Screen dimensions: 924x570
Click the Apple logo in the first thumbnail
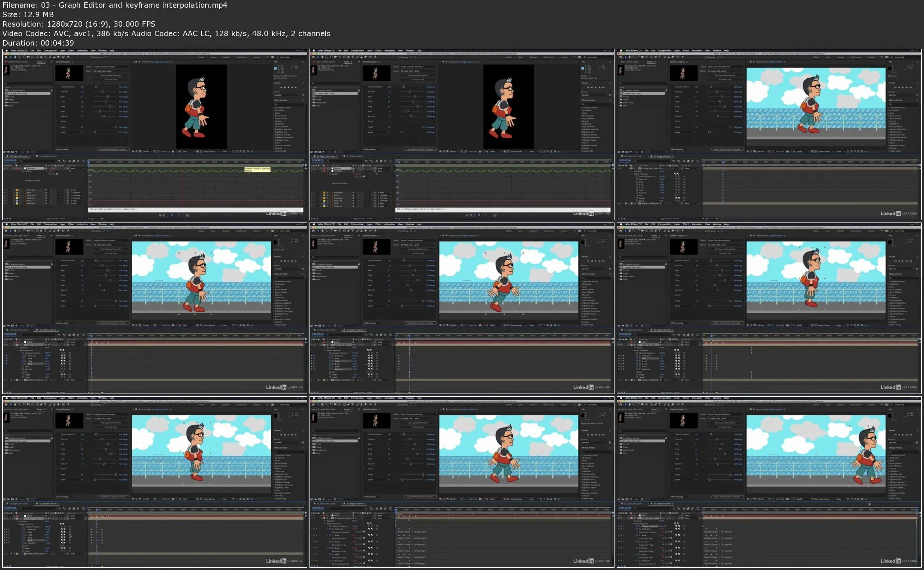coord(6,51)
